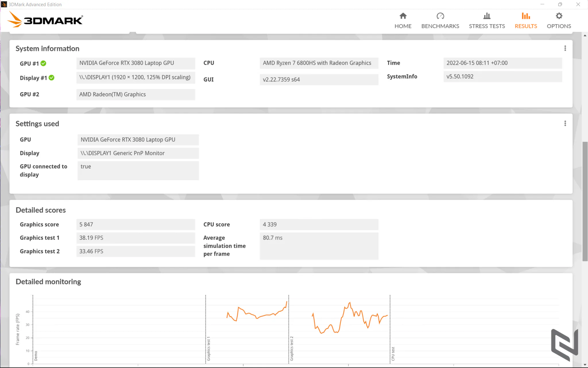Click the System information heading
588x368 pixels.
[47, 49]
